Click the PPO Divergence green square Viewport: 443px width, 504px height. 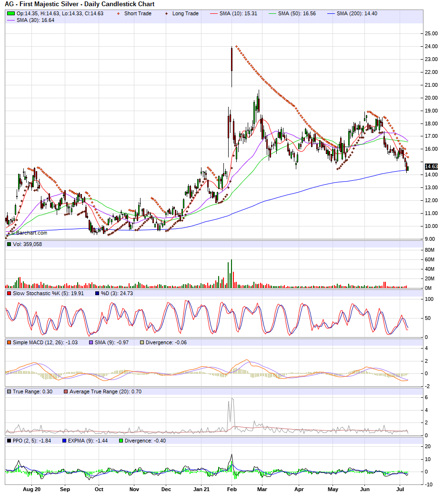(x=121, y=441)
